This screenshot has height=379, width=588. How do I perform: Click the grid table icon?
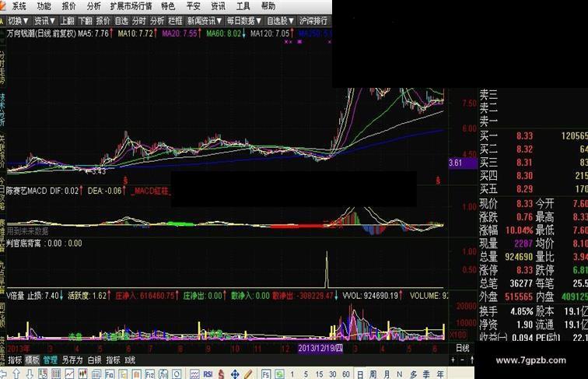coord(56,374)
